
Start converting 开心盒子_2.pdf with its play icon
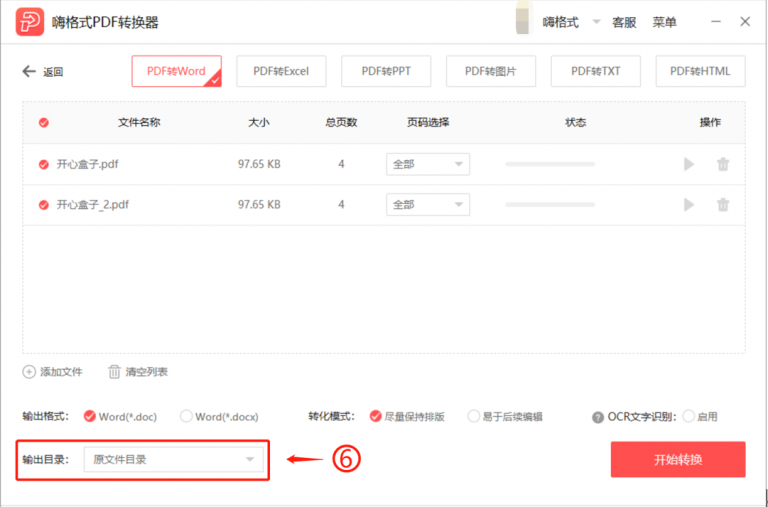[689, 205]
